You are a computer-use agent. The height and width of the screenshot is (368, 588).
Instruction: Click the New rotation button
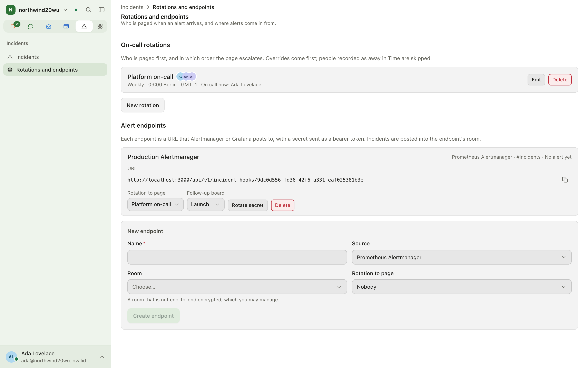click(x=143, y=105)
